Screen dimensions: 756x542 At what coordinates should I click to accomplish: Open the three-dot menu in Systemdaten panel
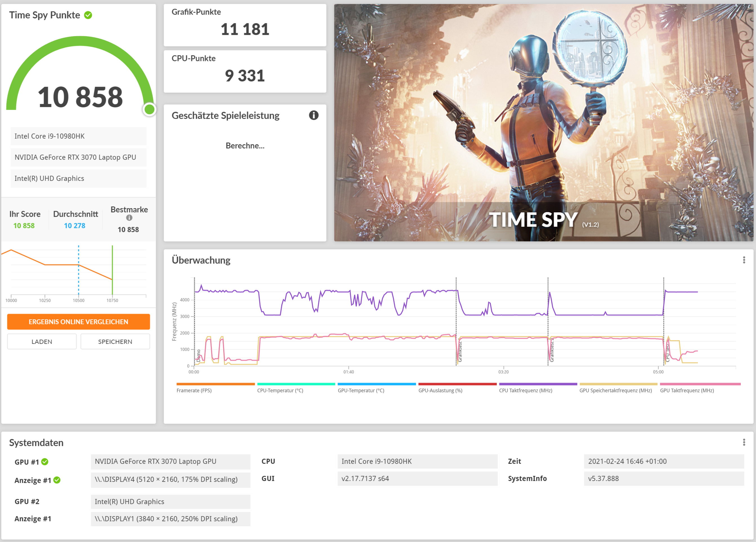pos(744,442)
